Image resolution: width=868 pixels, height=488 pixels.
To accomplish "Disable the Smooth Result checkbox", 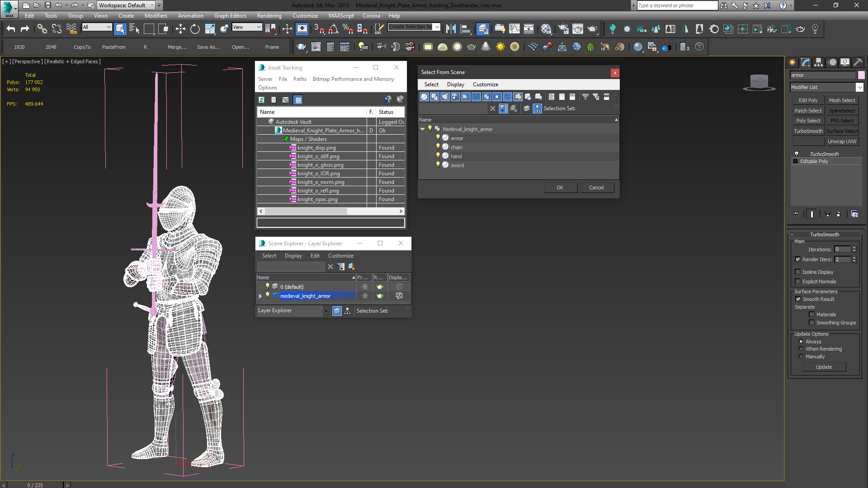I will (798, 299).
